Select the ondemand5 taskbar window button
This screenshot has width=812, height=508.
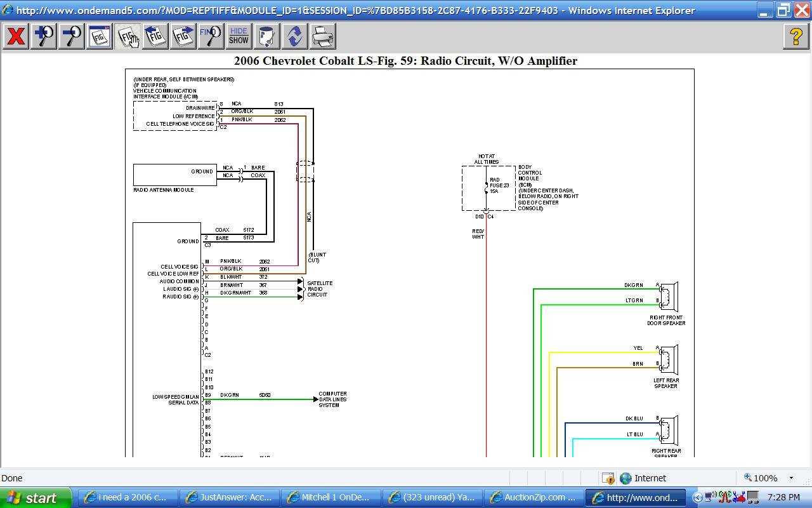click(x=636, y=498)
